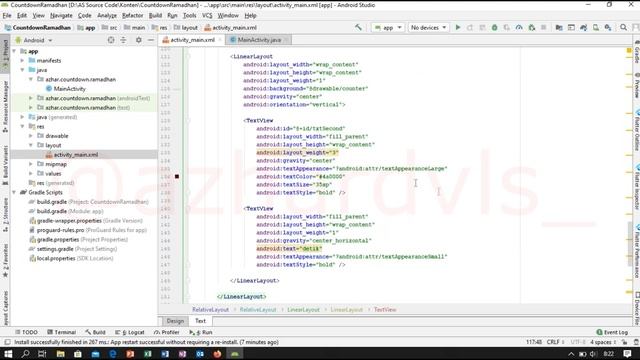Open the Project Structure icon in toolbar
Image resolution: width=640 pixels, height=360 pixels.
559,27
